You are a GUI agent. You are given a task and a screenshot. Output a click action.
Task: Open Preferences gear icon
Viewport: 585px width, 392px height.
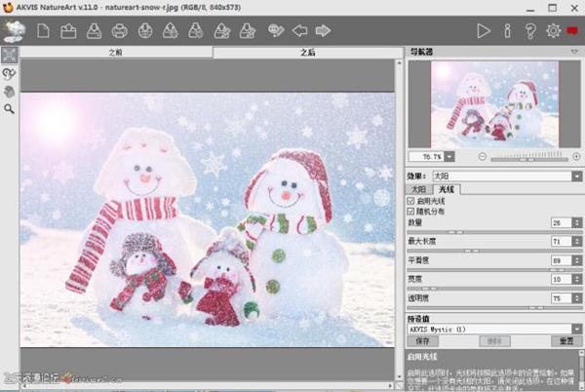click(553, 31)
